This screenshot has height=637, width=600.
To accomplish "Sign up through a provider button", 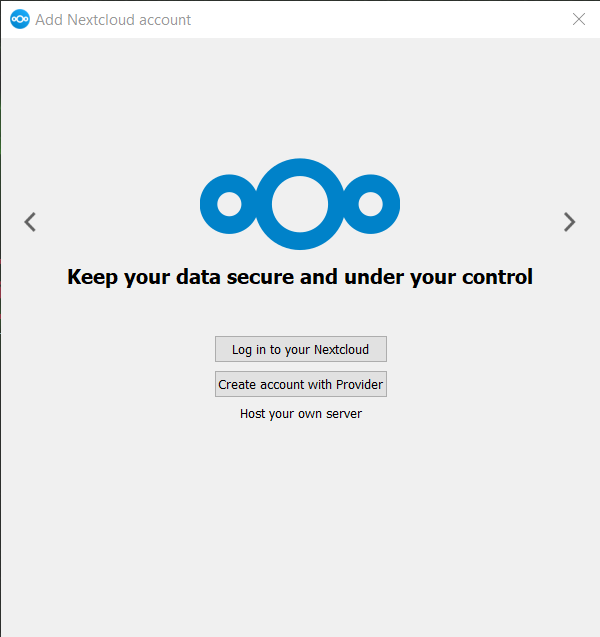I will [x=301, y=384].
